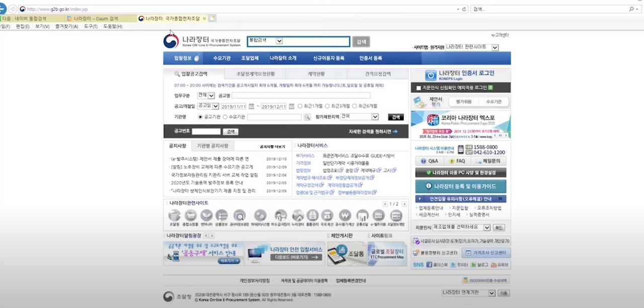Click the green help icon beside 지문인식 login
The height and width of the screenshot is (308, 644).
490,87
